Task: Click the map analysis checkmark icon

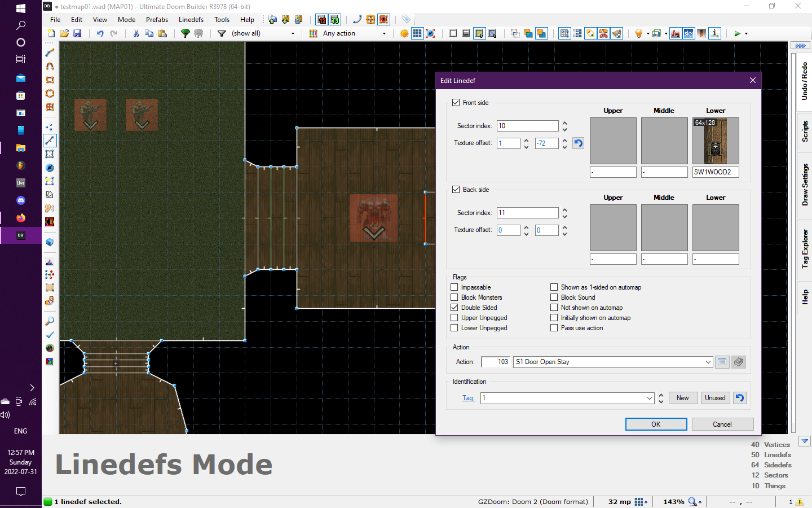Action: click(x=50, y=335)
